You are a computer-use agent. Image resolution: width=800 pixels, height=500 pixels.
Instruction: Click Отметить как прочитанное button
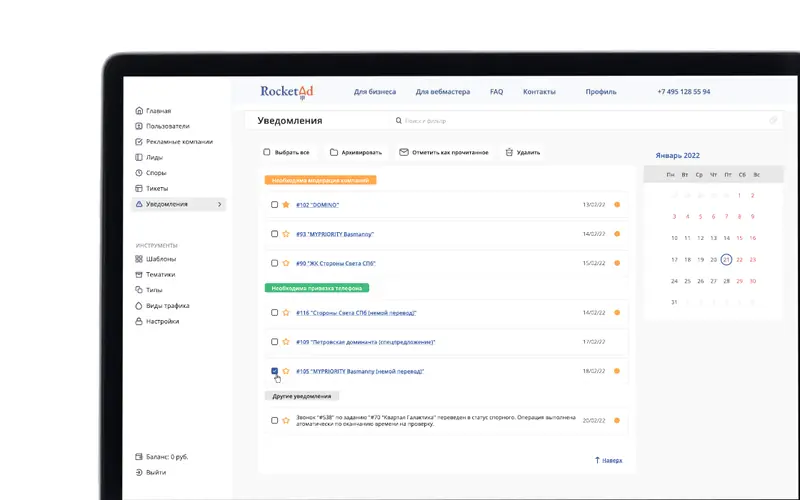point(444,152)
